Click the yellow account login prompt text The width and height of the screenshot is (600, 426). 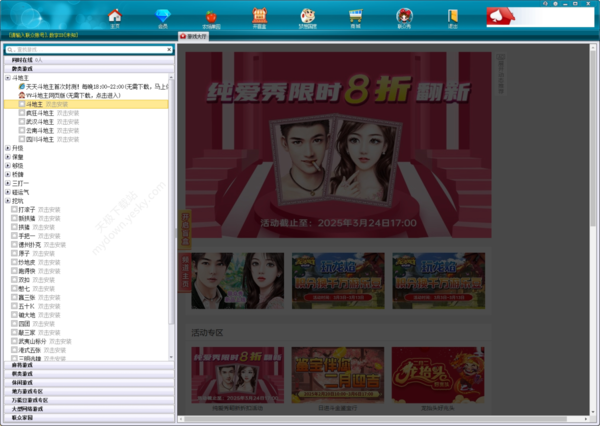click(x=43, y=35)
